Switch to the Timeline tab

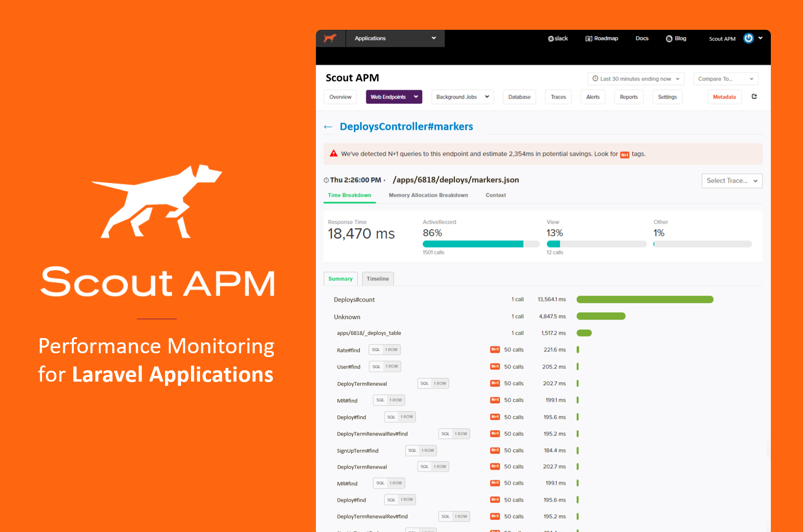point(378,279)
